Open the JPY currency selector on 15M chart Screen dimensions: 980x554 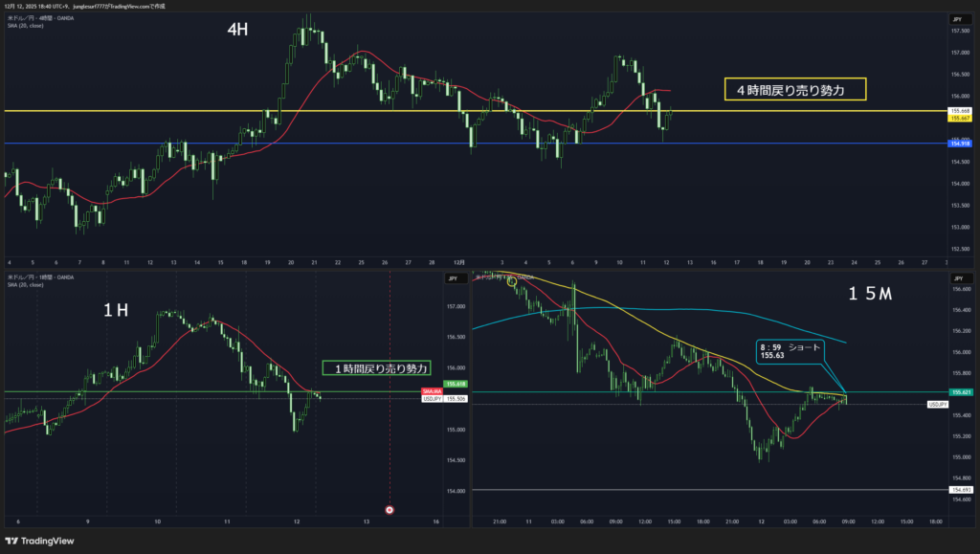956,278
